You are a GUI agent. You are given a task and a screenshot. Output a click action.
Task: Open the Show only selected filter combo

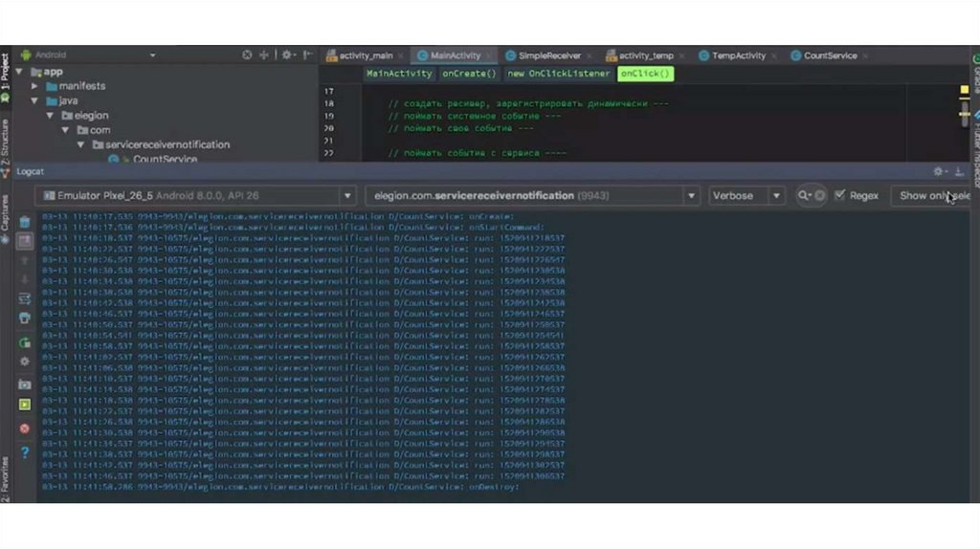[933, 196]
